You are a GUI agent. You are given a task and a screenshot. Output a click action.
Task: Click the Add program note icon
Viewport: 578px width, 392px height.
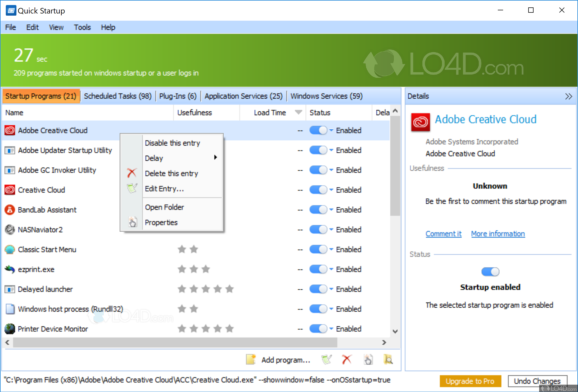click(251, 360)
